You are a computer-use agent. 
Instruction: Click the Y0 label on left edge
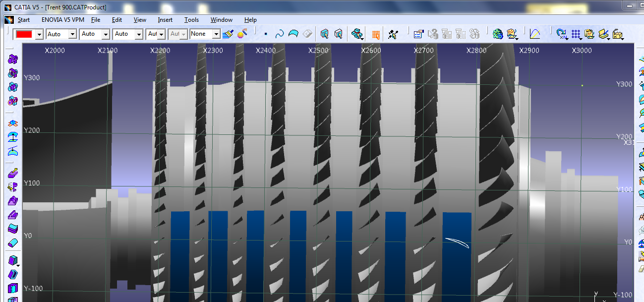(28, 236)
